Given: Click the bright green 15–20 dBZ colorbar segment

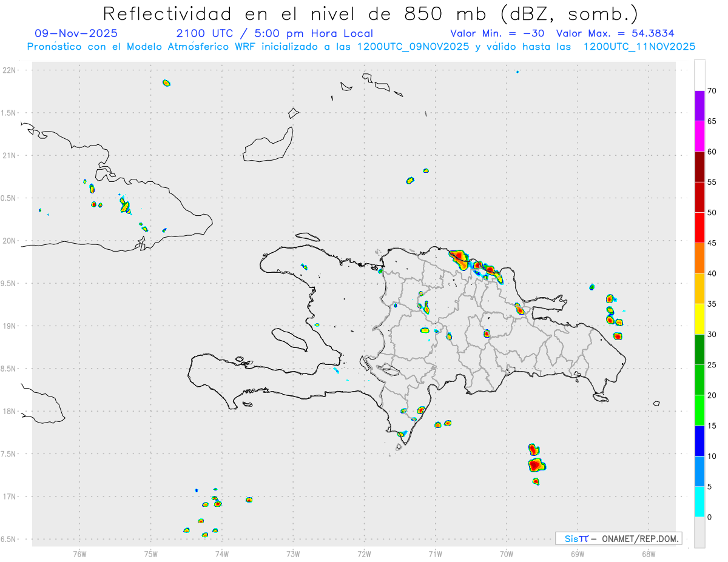Looking at the screenshot, I should (699, 410).
